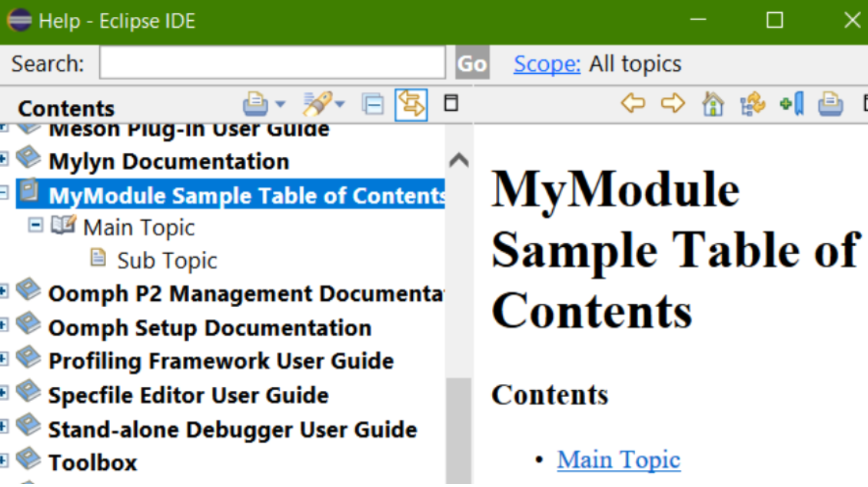
Task: Go forward with the right arrow icon
Action: pos(673,103)
